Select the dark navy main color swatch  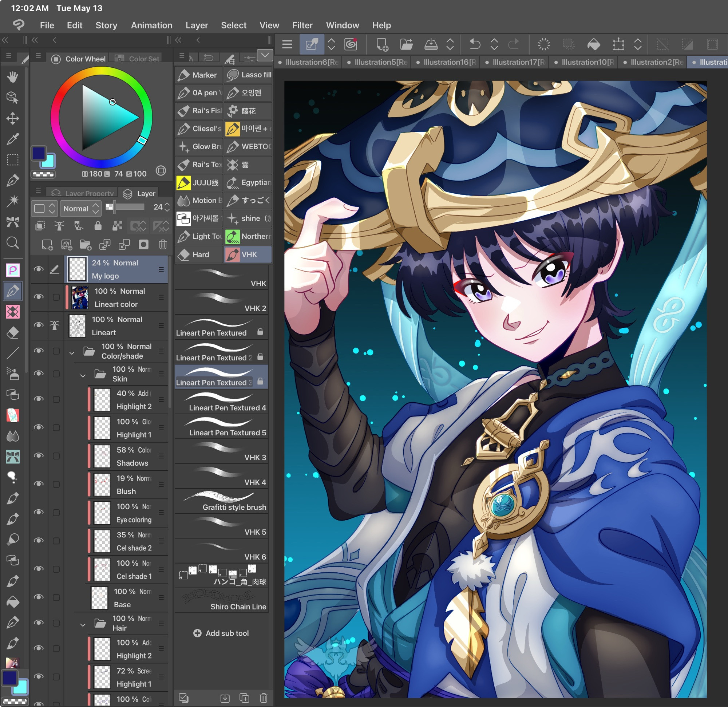39,153
